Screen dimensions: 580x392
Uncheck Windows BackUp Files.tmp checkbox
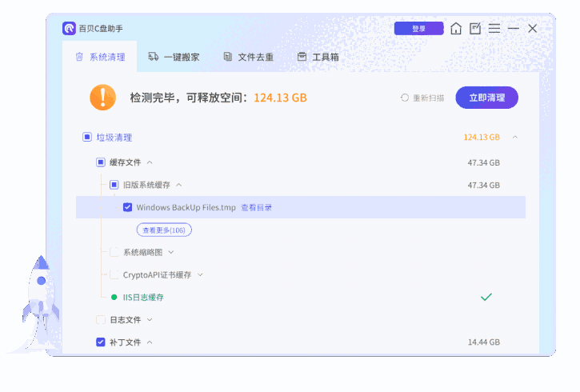tap(127, 207)
